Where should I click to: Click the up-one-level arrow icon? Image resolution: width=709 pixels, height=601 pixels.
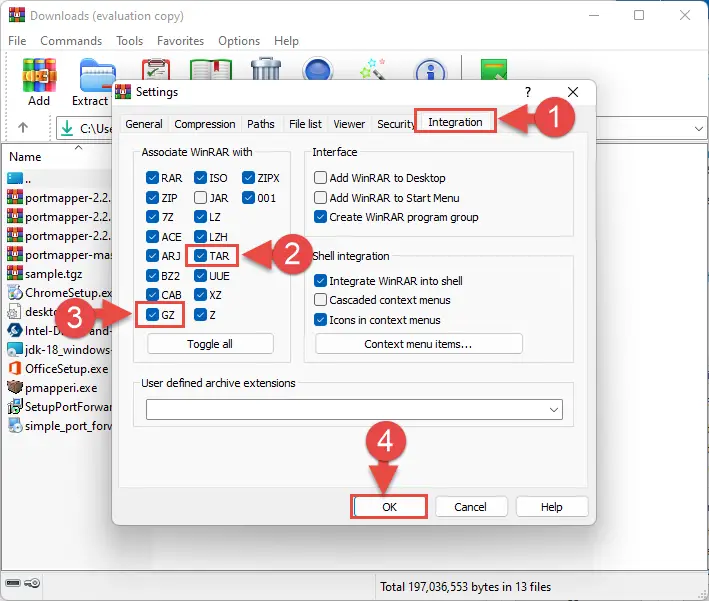(x=23, y=128)
